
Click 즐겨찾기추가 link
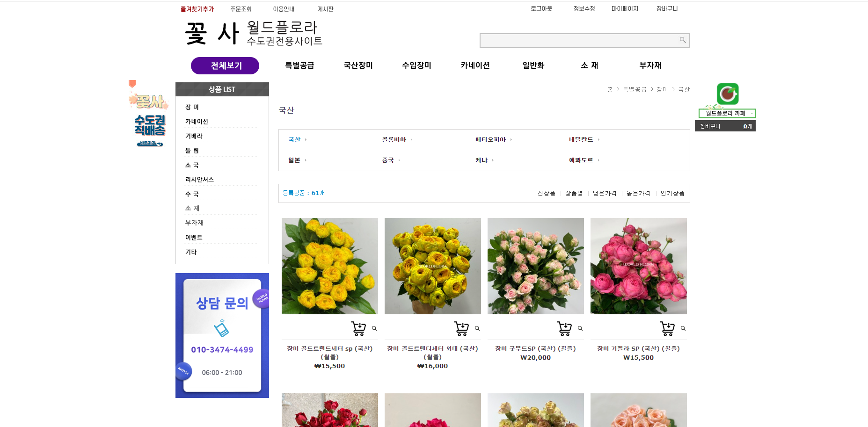pyautogui.click(x=197, y=9)
